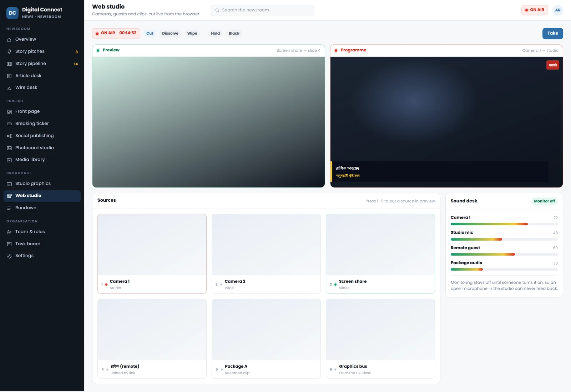Toggle the Hold option
Image resolution: width=571 pixels, height=392 pixels.
[x=215, y=33]
